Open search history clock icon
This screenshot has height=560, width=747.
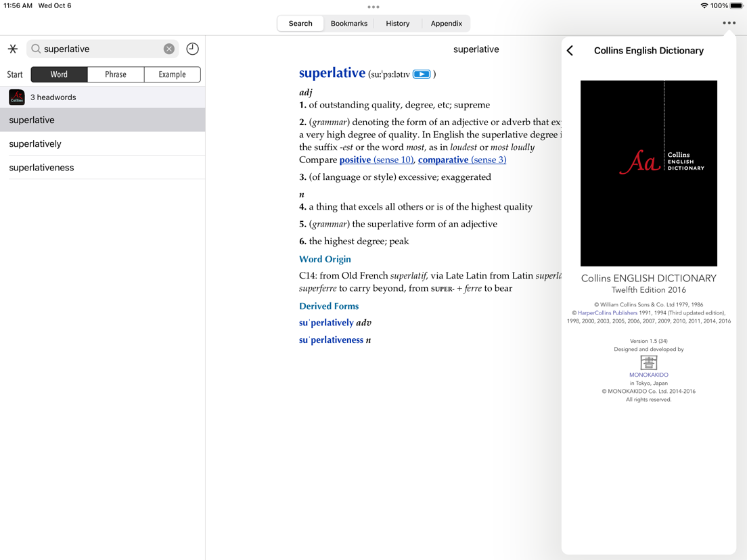click(192, 49)
